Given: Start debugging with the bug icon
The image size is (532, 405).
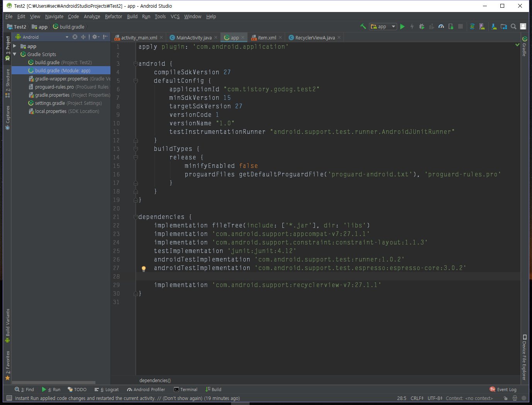Looking at the screenshot, I should [x=422, y=26].
